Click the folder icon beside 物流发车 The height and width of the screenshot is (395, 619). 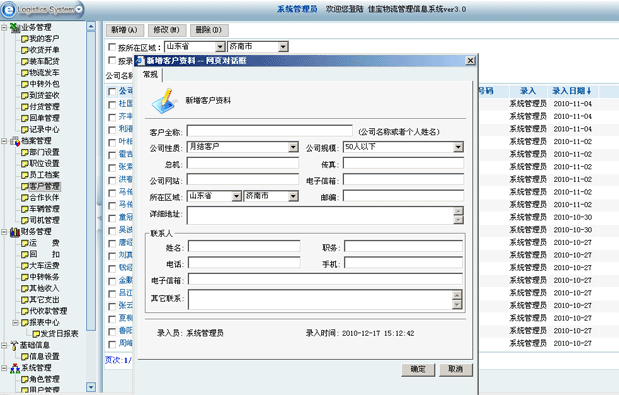tap(25, 73)
